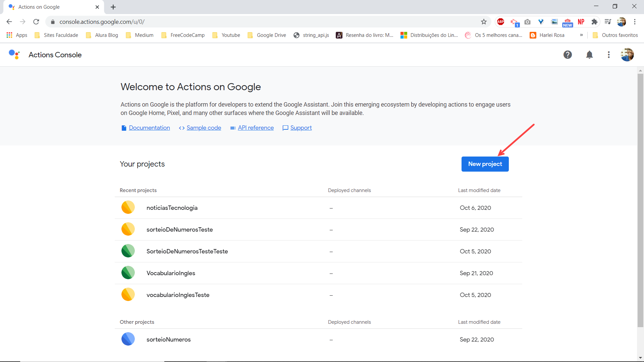Click the Oct 6, 2020 date of noticiasTecnologia
644x362 pixels.
pyautogui.click(x=475, y=208)
